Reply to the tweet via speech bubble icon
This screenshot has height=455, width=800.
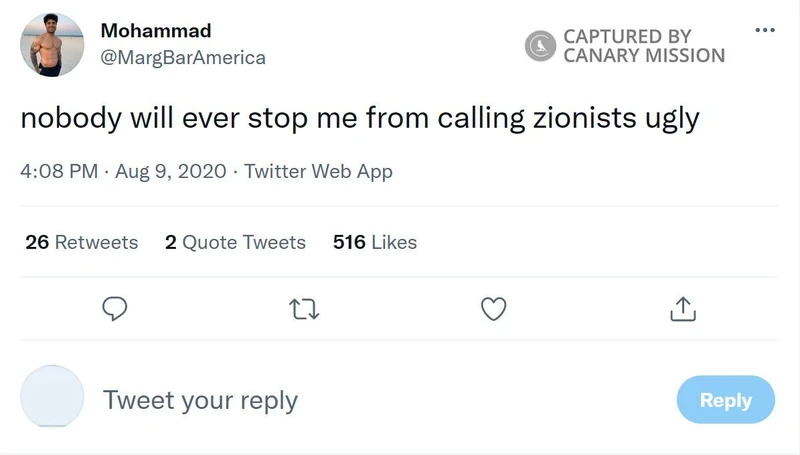(x=116, y=310)
